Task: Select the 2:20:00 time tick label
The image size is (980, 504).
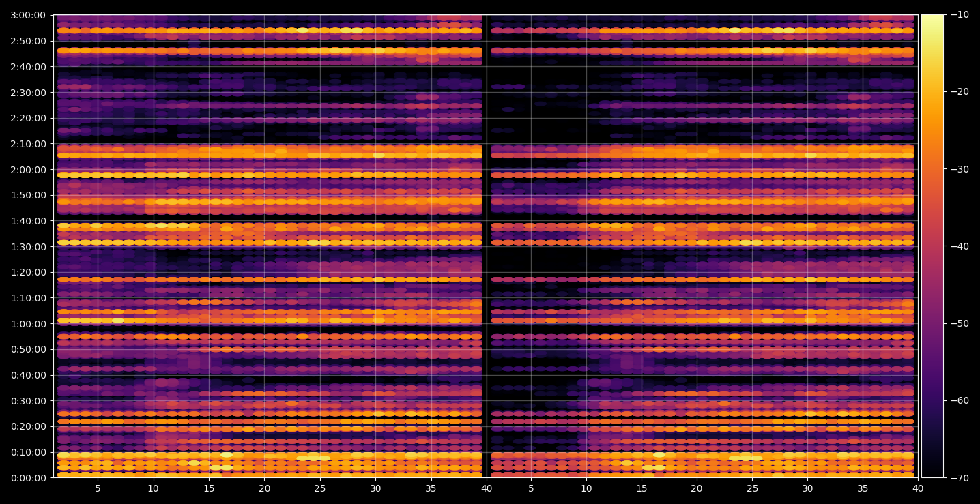Action: pyautogui.click(x=29, y=118)
